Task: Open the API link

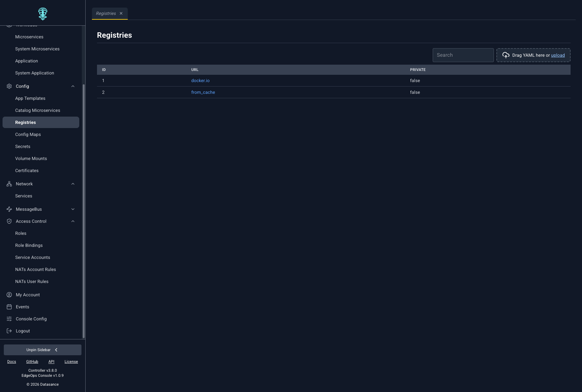Action: (x=51, y=362)
